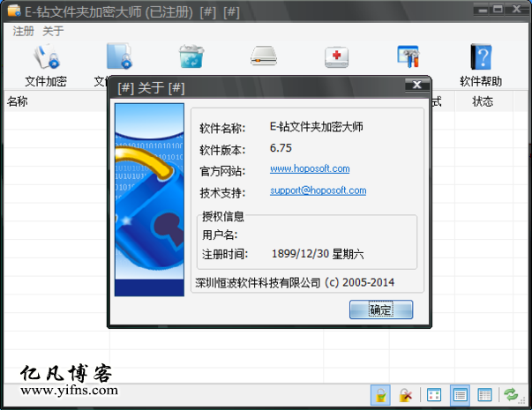
Task: Click the padlock with red X icon
Action: (x=405, y=395)
